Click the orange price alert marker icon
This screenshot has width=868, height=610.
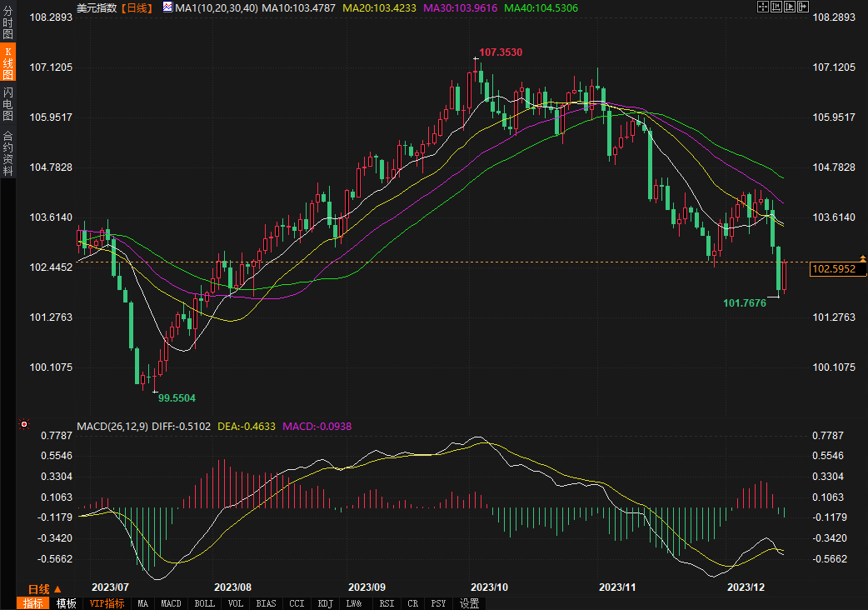coord(862,259)
